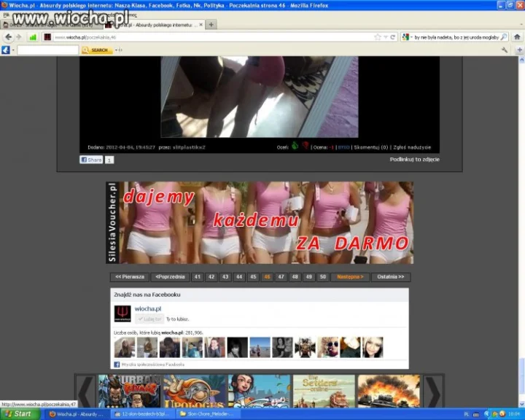Open uploader slitplastikx2 profile link

[x=189, y=147]
